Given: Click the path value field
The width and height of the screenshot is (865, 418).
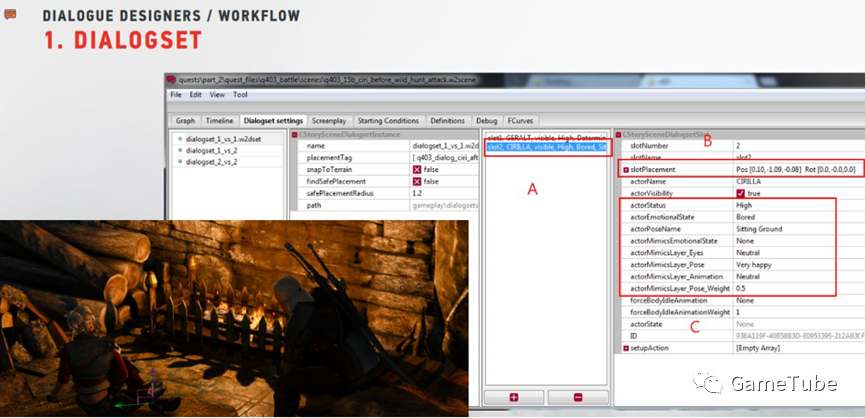Looking at the screenshot, I should tap(445, 205).
